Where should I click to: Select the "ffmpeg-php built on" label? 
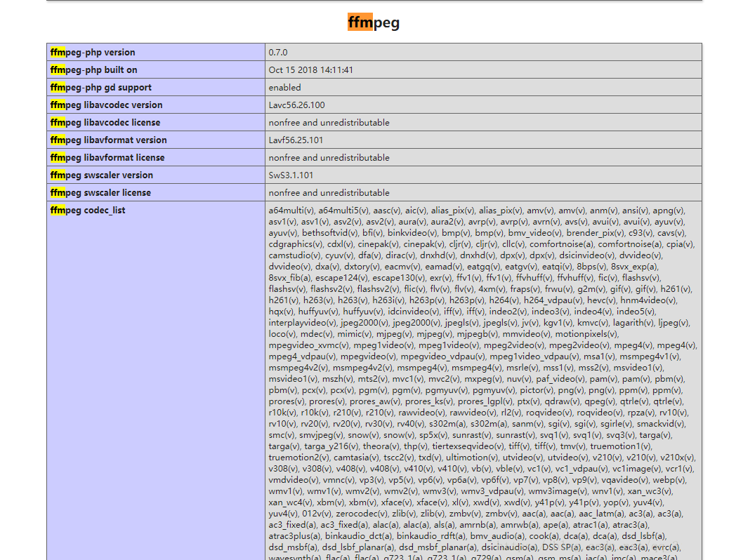(94, 70)
